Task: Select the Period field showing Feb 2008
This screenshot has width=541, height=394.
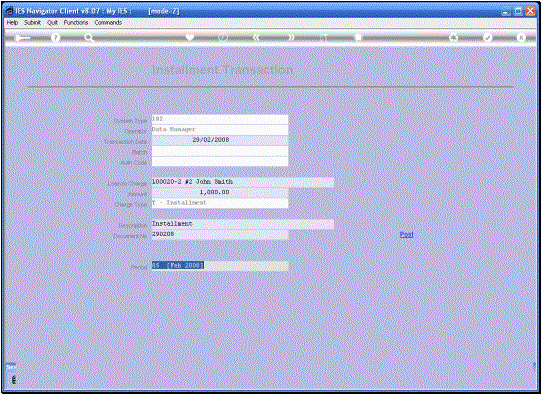Action: tap(220, 266)
